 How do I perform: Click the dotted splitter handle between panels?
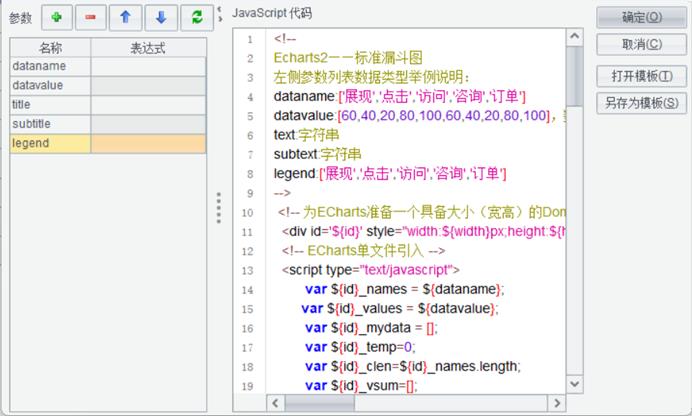pyautogui.click(x=219, y=209)
